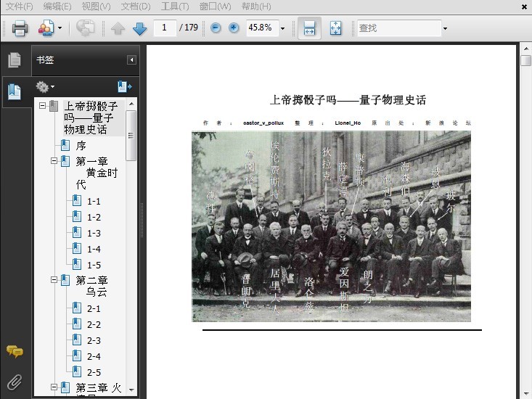This screenshot has width=532, height=399.
Task: Show page thumbnails panel
Action: point(15,60)
